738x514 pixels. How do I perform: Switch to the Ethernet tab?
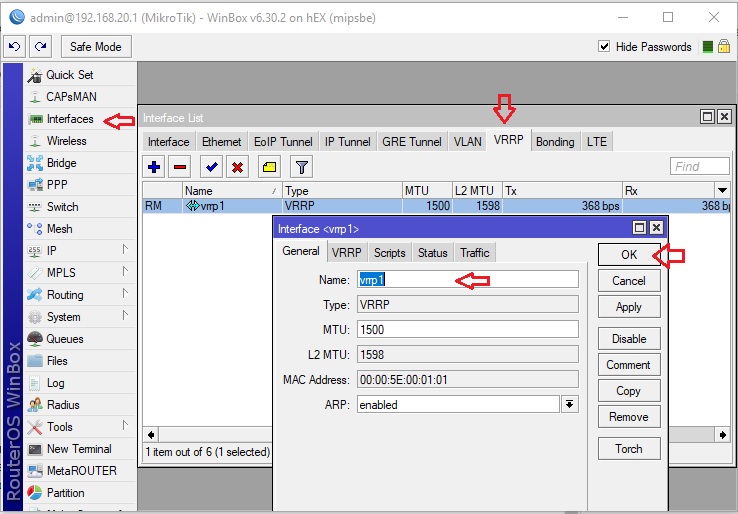pos(221,142)
